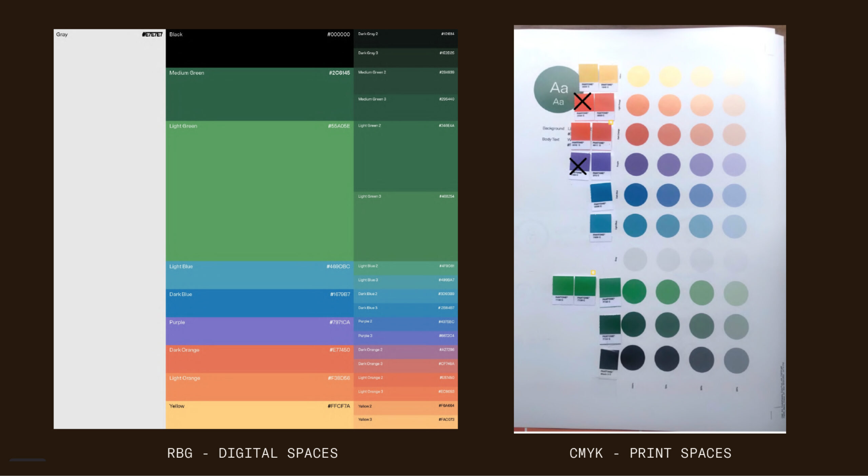Select the Light Blue 3 swatch
This screenshot has height=476, width=868.
point(406,282)
